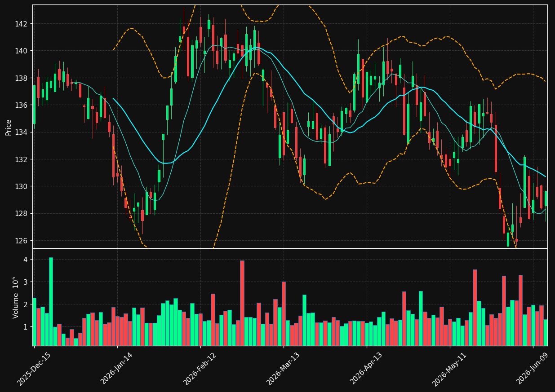Select the 138 price tick label
The width and height of the screenshot is (555, 392).
[21, 78]
